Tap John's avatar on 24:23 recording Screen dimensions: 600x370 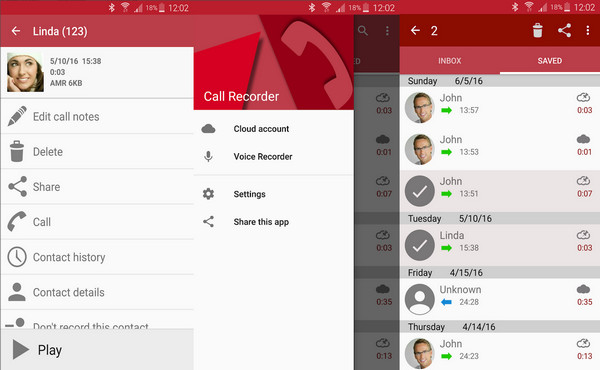[x=420, y=354]
